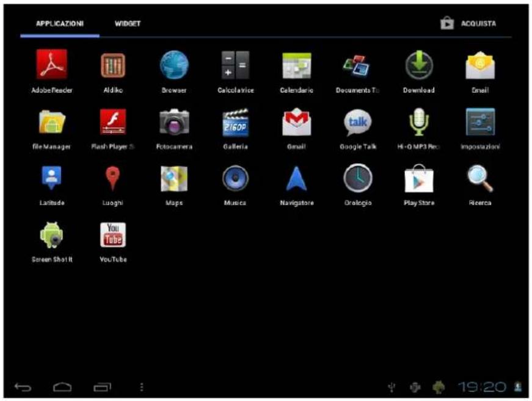Open Flash Player Settings
532x401 pixels.
point(113,121)
